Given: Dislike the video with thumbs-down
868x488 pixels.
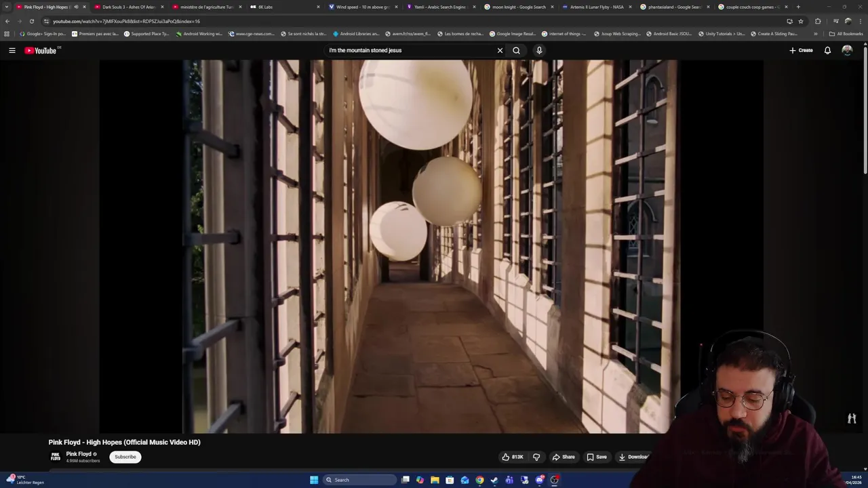Looking at the screenshot, I should coord(536,457).
